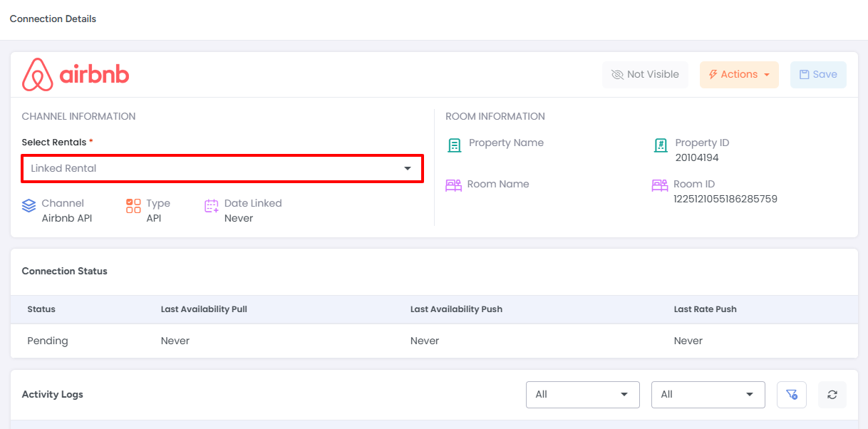Click the Last Rate Push header
Viewport: 868px width, 429px height.
pyautogui.click(x=706, y=309)
